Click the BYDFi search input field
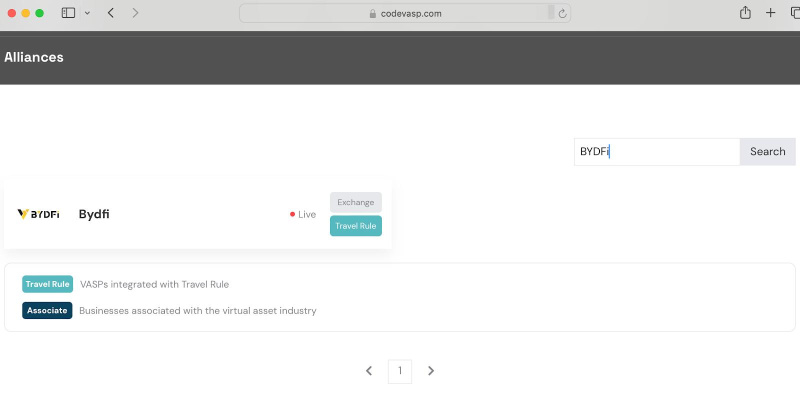The image size is (800, 395). pyautogui.click(x=657, y=152)
